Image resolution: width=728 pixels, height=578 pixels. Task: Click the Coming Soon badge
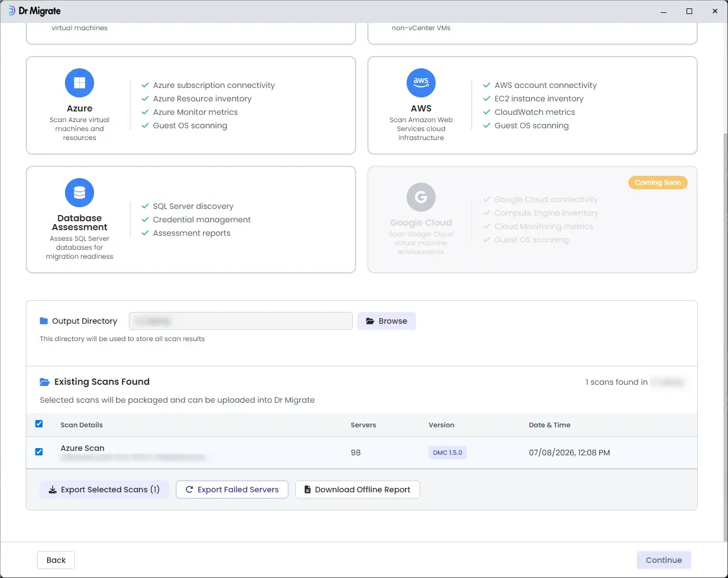click(658, 183)
